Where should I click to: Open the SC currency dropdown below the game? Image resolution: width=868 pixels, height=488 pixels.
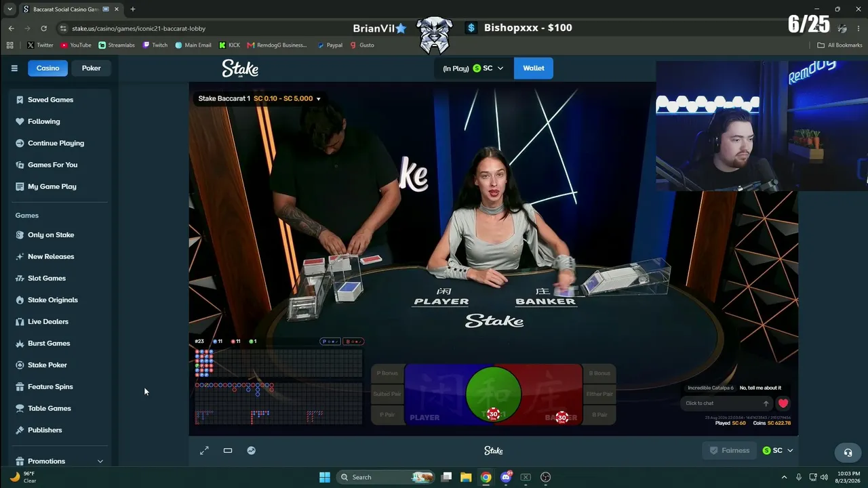point(777,451)
